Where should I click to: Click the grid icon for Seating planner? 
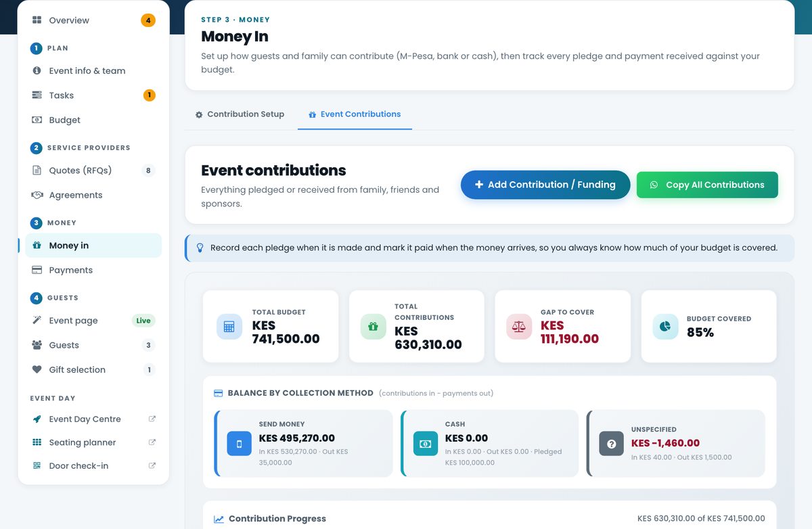[37, 442]
